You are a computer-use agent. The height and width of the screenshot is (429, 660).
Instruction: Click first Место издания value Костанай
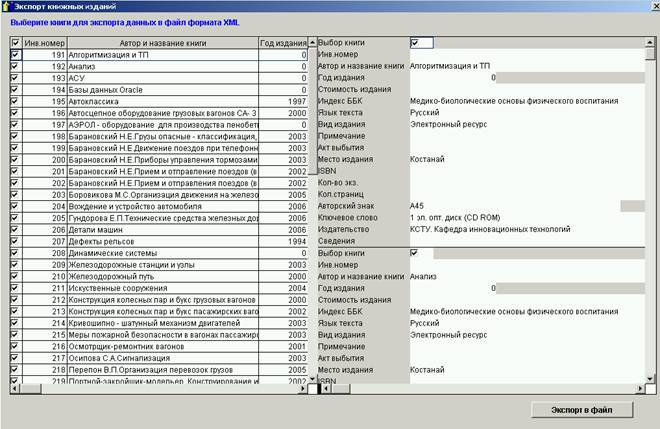click(427, 159)
